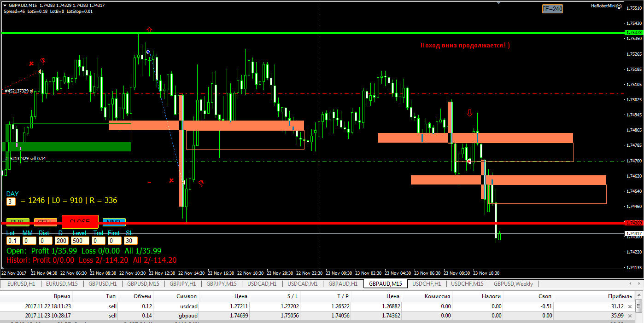Click the chart shift triangle on top edge
This screenshot has height=323, width=644.
click(x=498, y=2)
